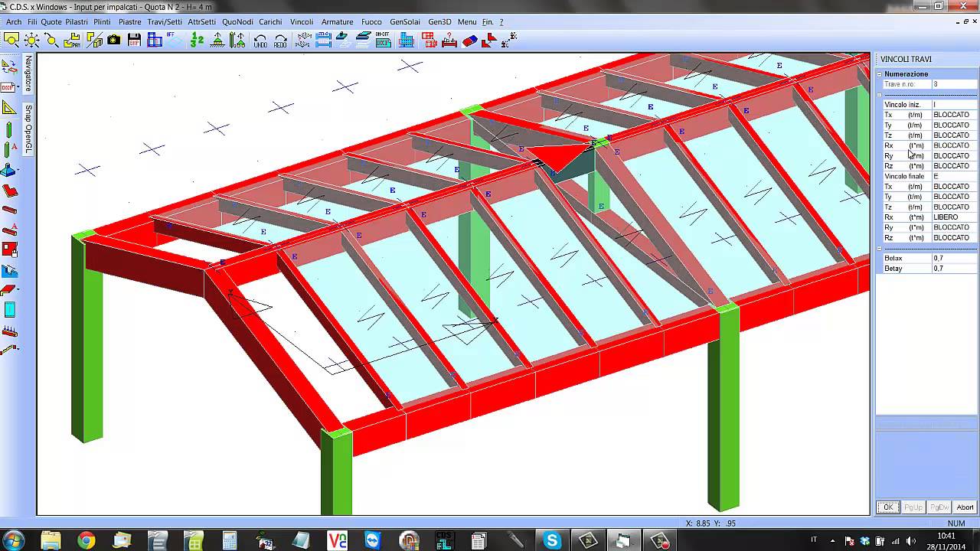Screen dimensions: 980x551
Task: Open the Armature menu
Action: [337, 22]
